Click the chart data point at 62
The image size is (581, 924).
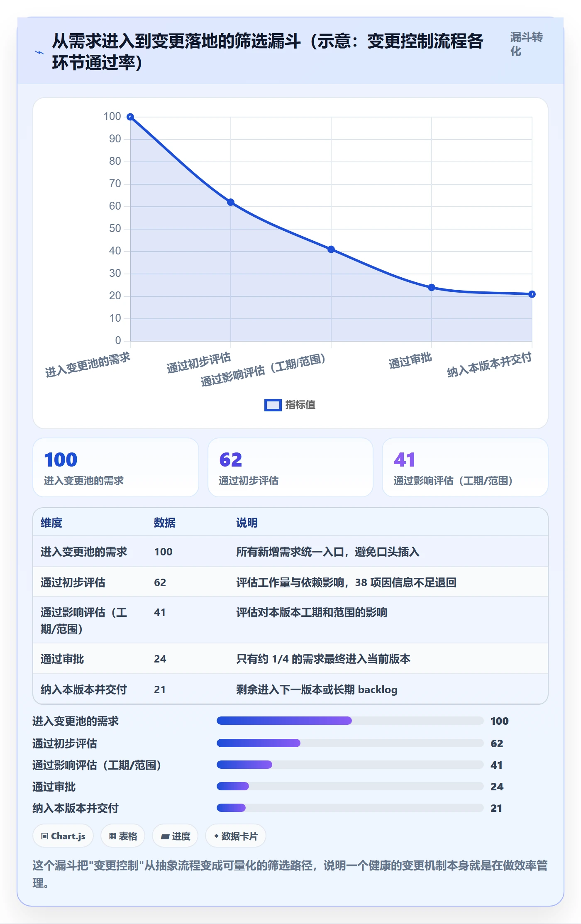pyautogui.click(x=231, y=202)
